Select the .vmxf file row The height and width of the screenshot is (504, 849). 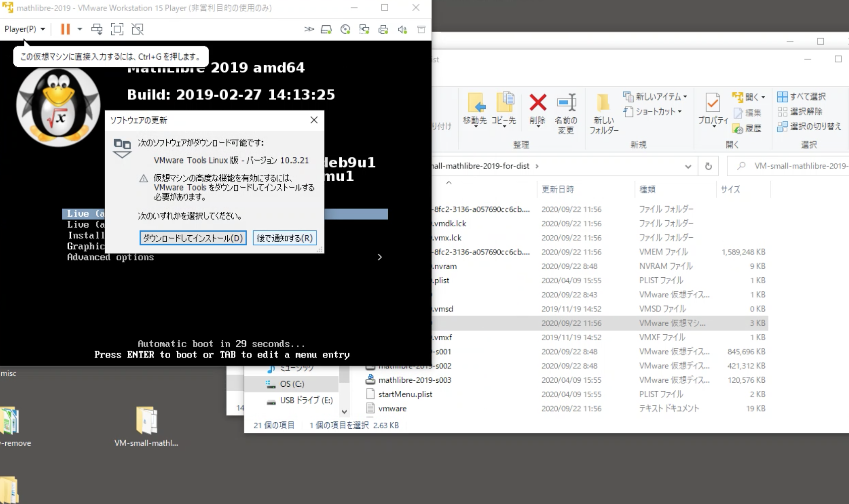point(600,337)
